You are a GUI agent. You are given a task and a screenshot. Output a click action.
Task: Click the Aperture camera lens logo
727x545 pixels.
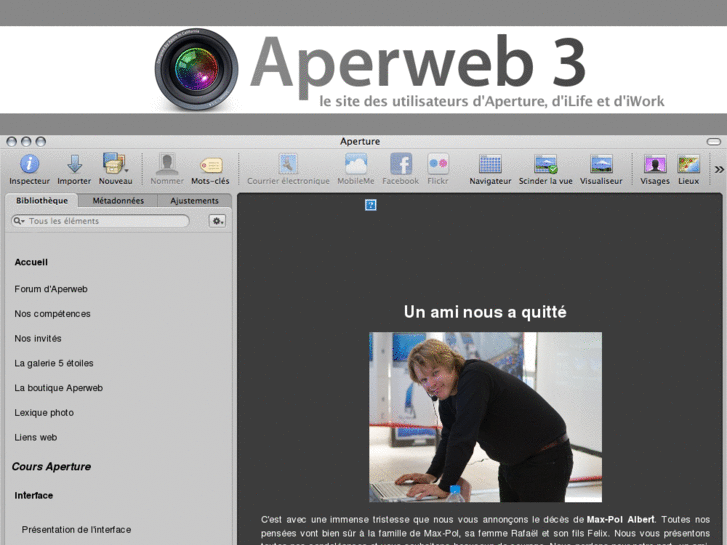pyautogui.click(x=197, y=70)
